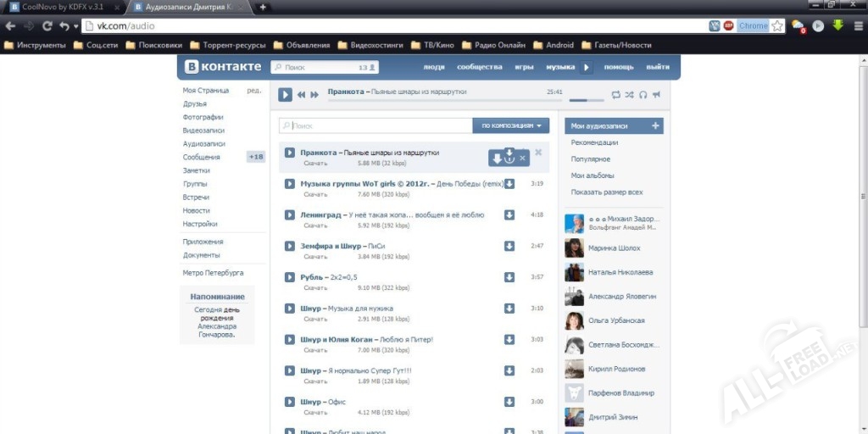Bookmark this page with the star icon
The height and width of the screenshot is (434, 868).
776,25
